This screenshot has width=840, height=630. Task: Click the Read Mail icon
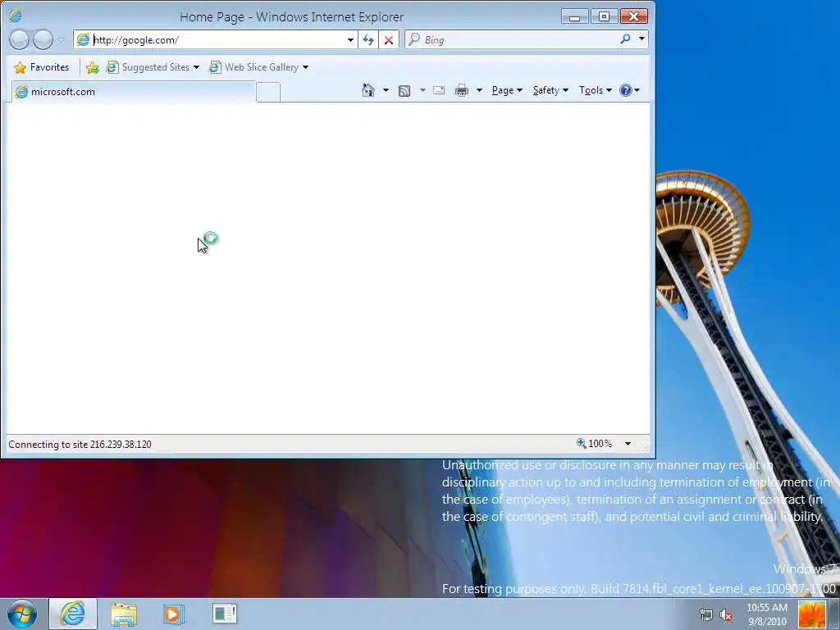[439, 90]
